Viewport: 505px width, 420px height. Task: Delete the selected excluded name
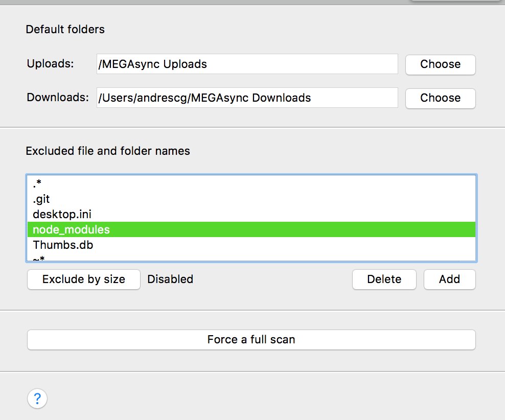384,279
